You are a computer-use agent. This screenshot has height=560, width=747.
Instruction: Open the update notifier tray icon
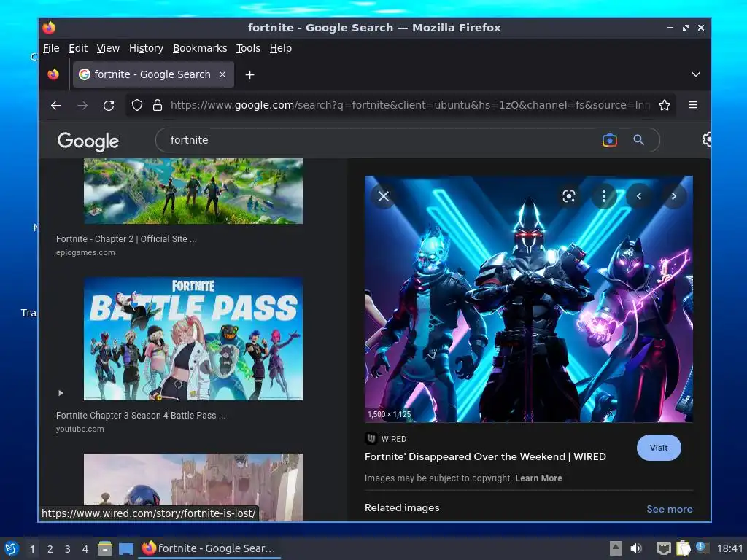point(703,548)
